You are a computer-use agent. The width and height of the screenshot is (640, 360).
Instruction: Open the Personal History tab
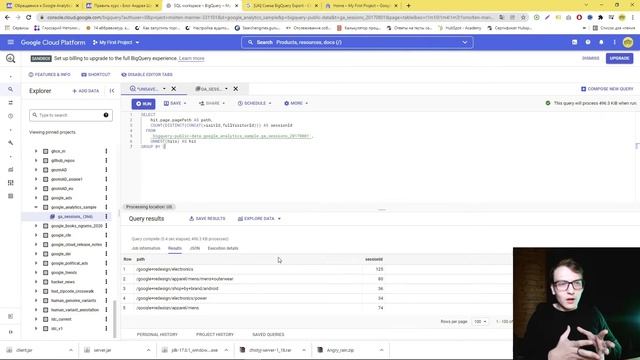[x=157, y=334]
